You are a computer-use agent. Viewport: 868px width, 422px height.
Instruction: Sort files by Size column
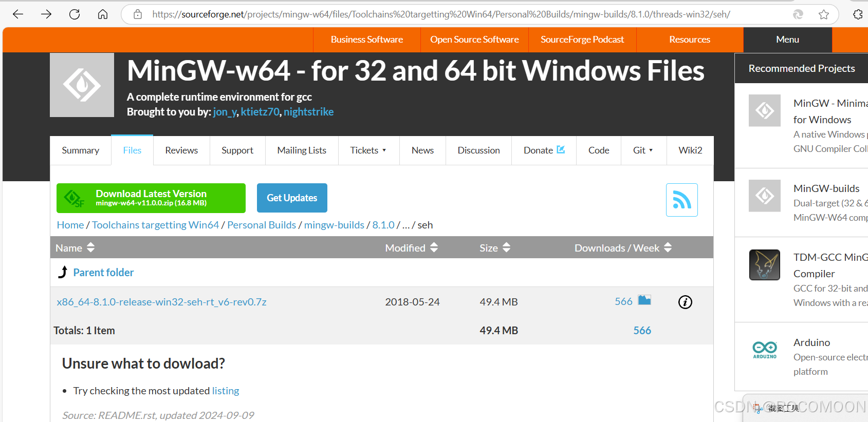click(x=495, y=247)
